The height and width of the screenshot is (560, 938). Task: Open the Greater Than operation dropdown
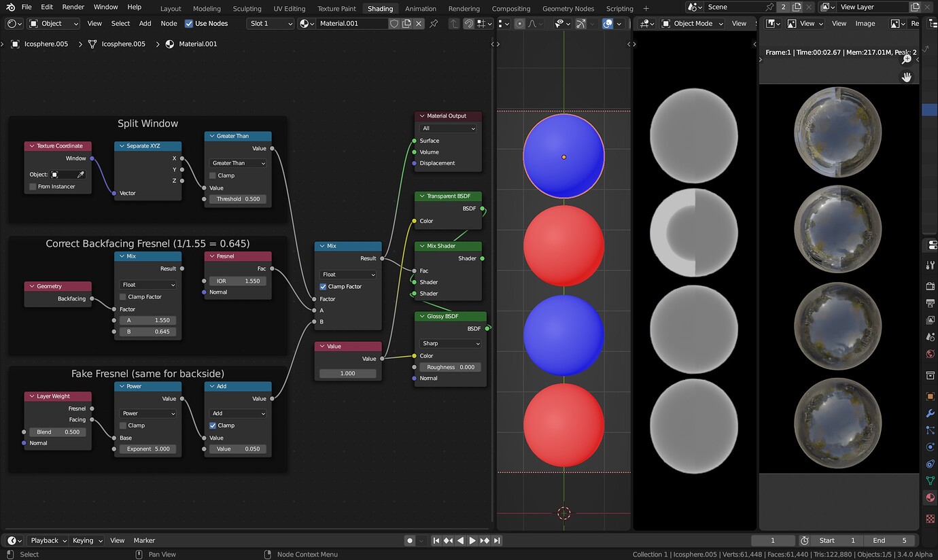[237, 162]
